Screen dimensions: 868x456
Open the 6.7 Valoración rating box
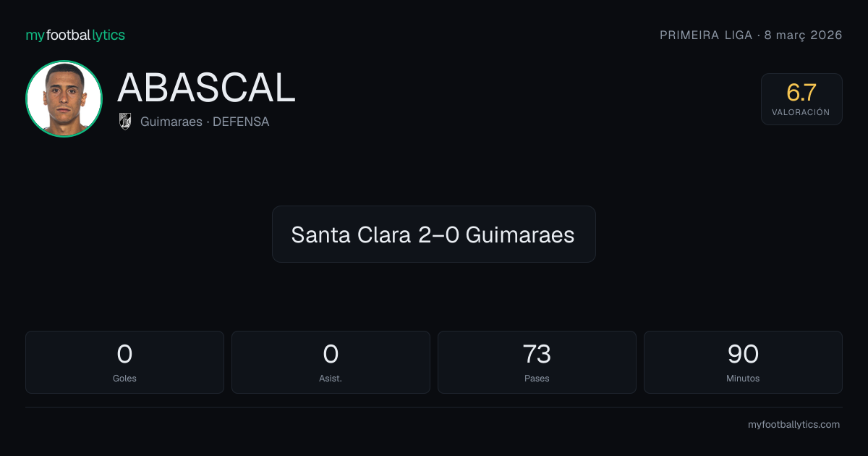(801, 99)
